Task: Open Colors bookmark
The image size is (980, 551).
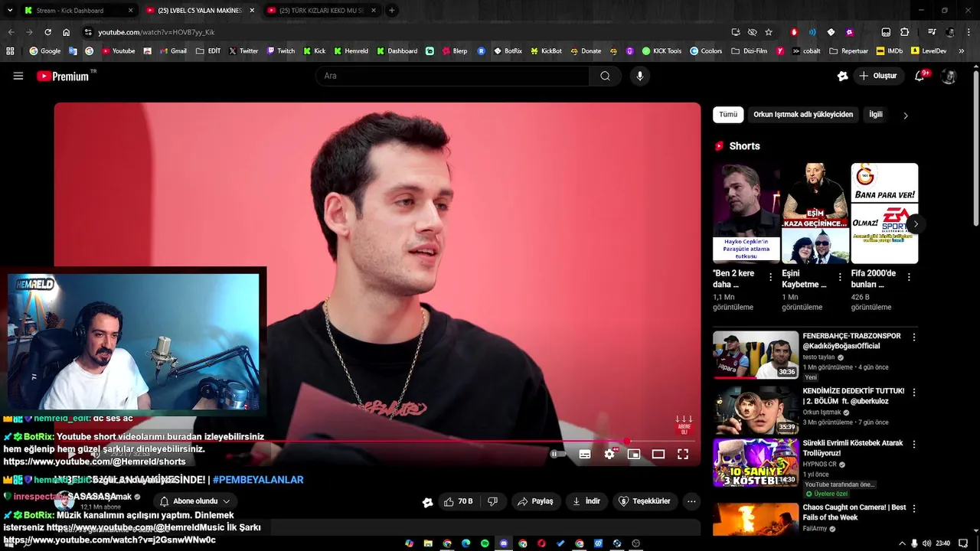Action: [705, 51]
